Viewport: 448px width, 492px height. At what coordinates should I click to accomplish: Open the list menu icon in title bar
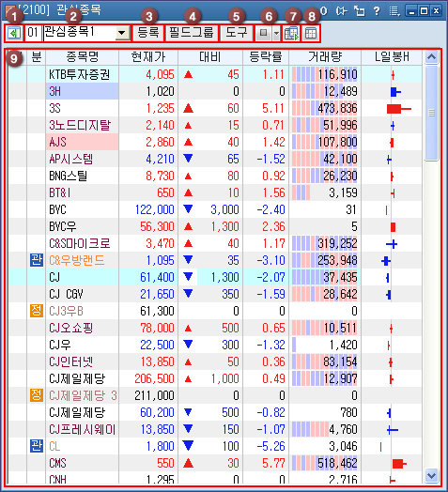pyautogui.click(x=394, y=11)
